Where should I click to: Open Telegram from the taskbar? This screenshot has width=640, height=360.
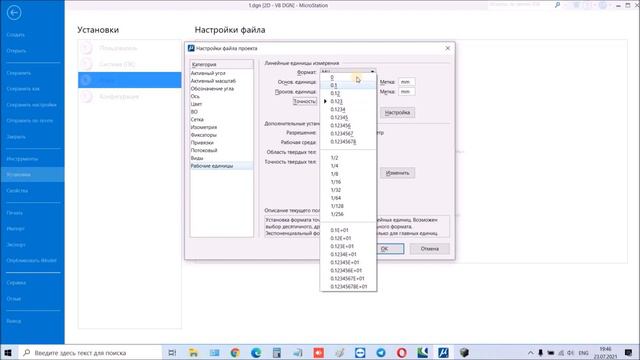(x=381, y=353)
